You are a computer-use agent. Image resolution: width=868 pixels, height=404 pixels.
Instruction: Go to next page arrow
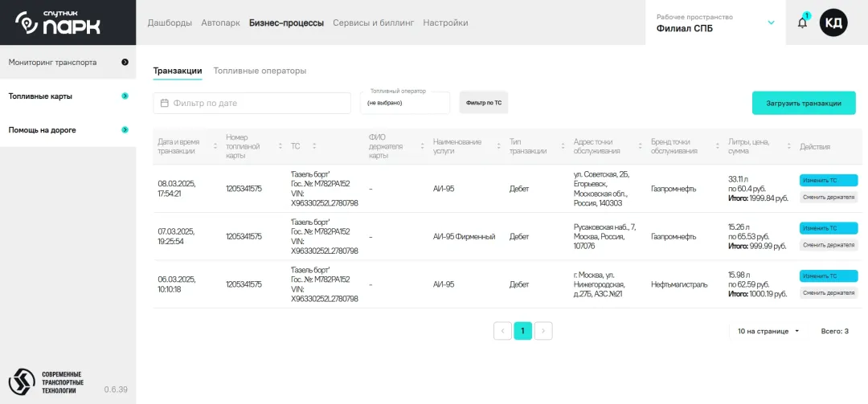[543, 330]
